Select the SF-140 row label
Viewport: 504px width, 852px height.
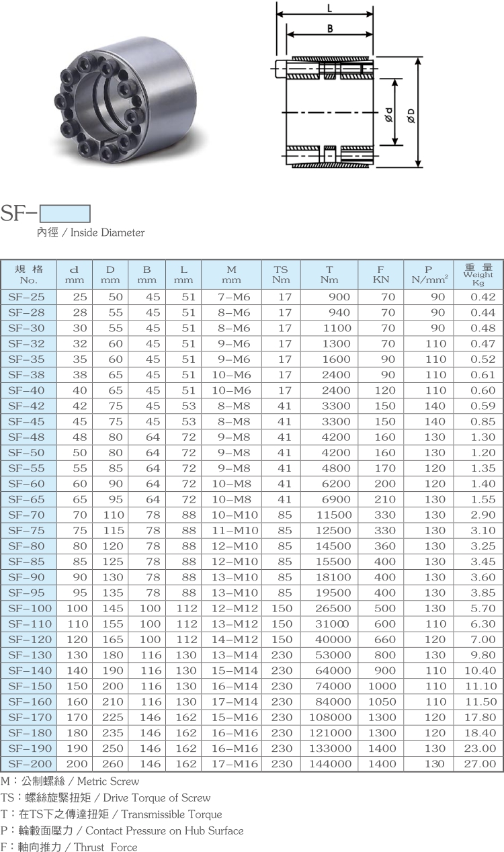(x=29, y=671)
